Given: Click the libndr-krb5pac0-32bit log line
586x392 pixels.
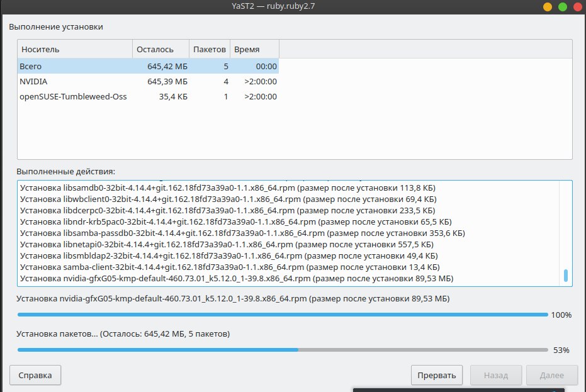Looking at the screenshot, I should [236, 221].
